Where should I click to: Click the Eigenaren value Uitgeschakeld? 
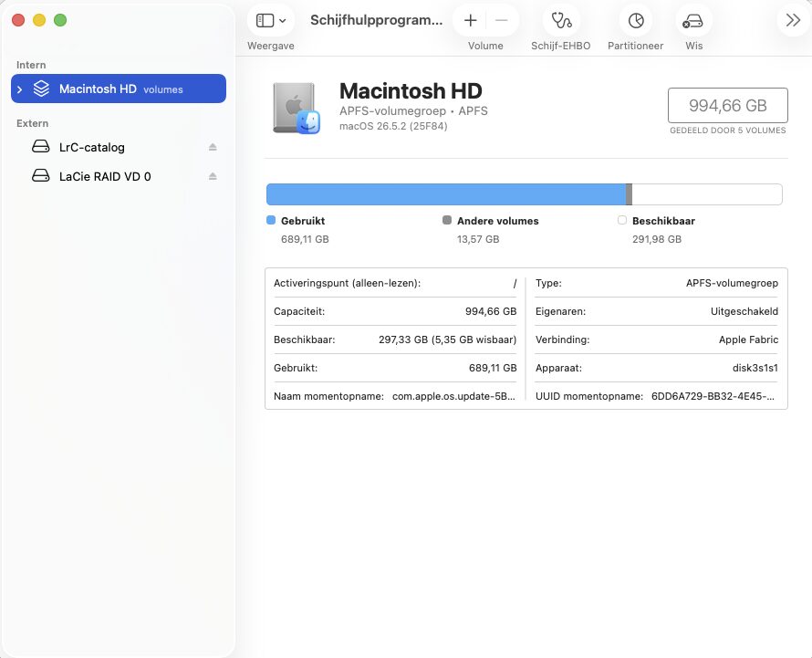point(744,311)
